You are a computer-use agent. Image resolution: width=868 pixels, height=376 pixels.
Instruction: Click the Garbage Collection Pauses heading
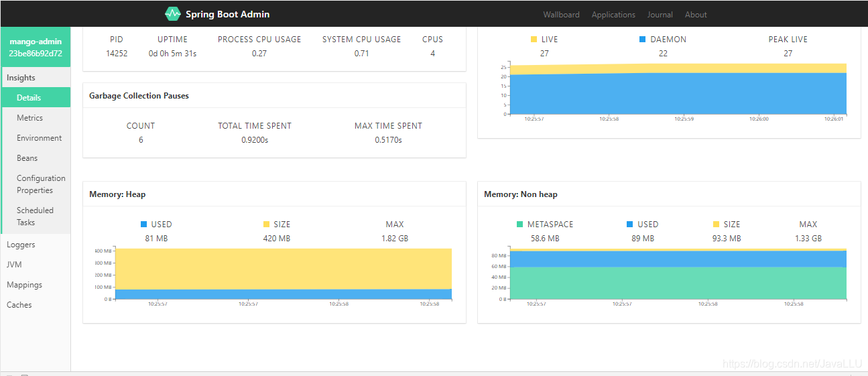(139, 96)
